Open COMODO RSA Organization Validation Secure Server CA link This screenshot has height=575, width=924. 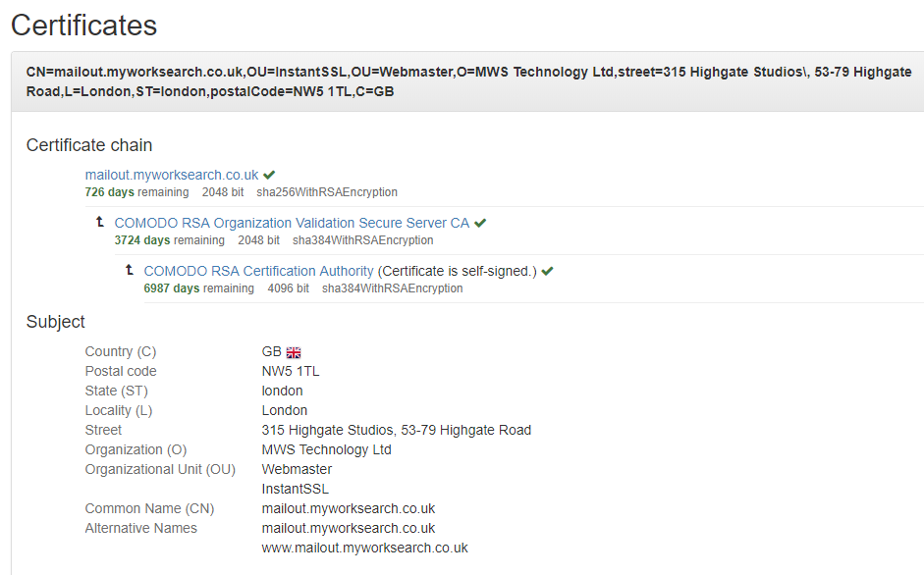pyautogui.click(x=292, y=224)
